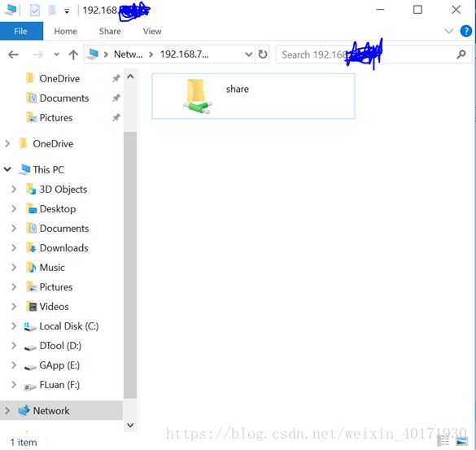Select pinned OneDrive in Quick access
This screenshot has width=476, height=450.
tap(59, 79)
